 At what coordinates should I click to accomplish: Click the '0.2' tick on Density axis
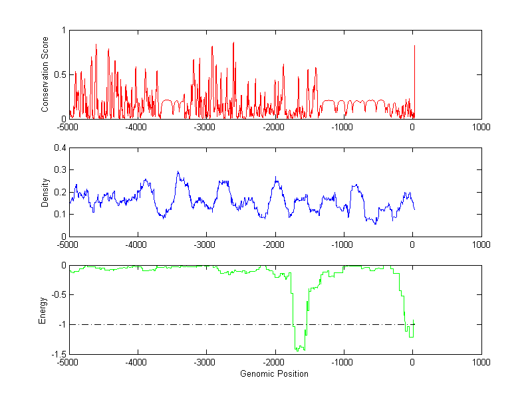point(59,192)
